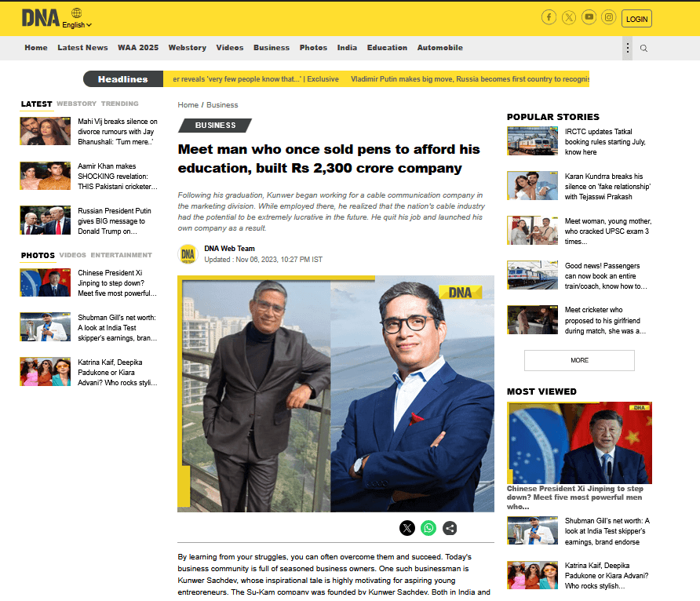700x601 pixels.
Task: Open the India nav item
Action: coord(347,48)
